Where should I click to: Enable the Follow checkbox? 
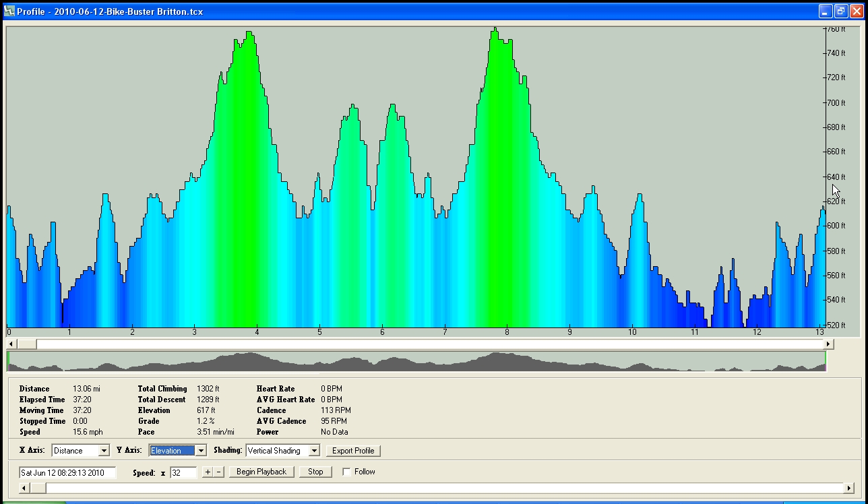[x=346, y=472]
